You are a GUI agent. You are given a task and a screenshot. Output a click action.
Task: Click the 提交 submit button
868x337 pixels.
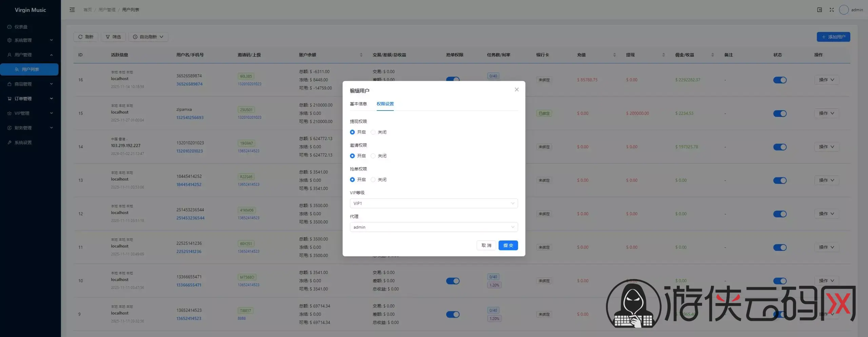508,245
